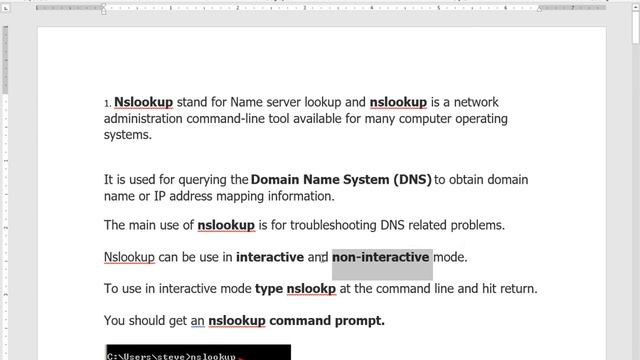Click the tab selector icon beside the ruler
This screenshot has width=640, height=360.
click(x=5, y=8)
